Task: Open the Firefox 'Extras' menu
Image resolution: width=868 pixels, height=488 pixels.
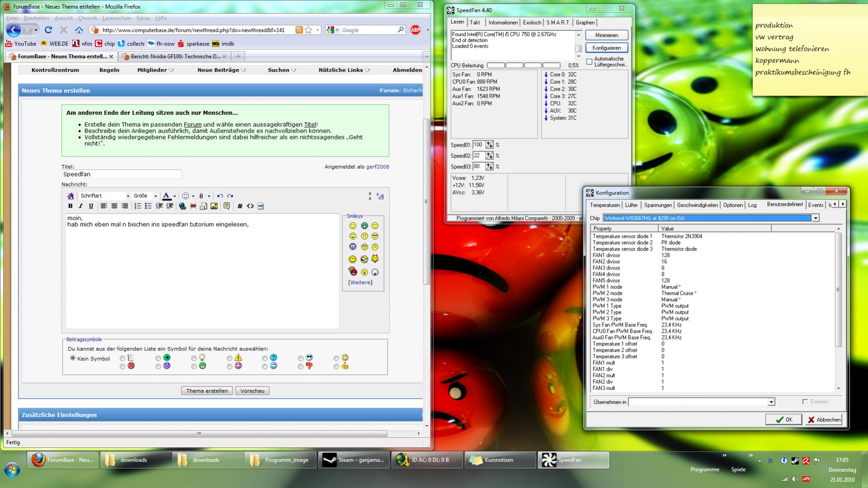Action: (x=143, y=18)
